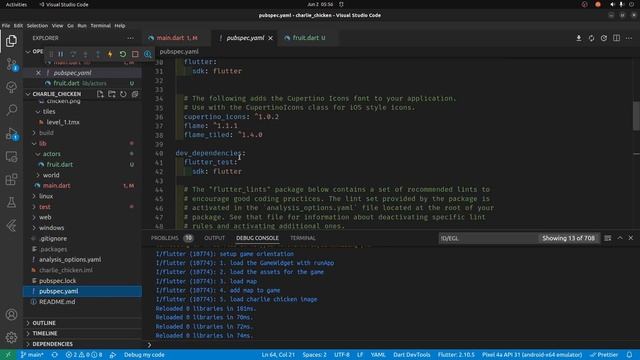Open the OUTPUT panel tab
Screen dimensions: 640x360
(x=214, y=238)
